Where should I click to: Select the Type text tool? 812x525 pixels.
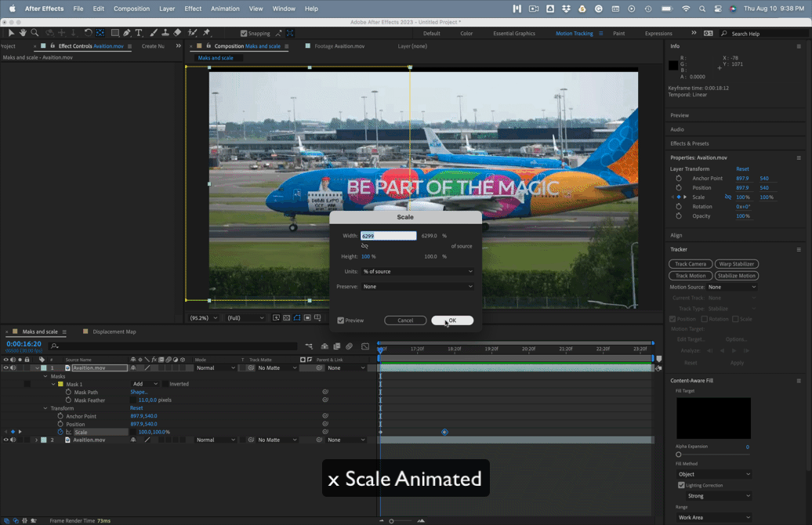[139, 33]
